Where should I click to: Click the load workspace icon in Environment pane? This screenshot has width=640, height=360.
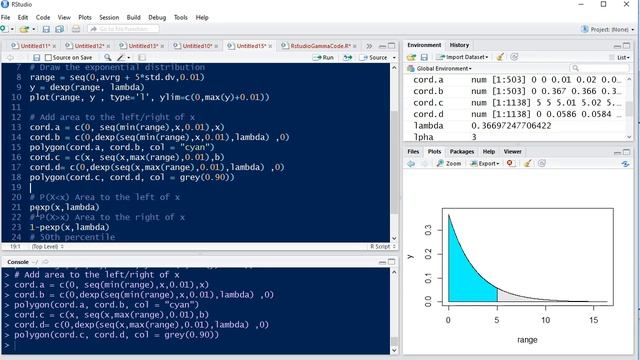[x=411, y=57]
